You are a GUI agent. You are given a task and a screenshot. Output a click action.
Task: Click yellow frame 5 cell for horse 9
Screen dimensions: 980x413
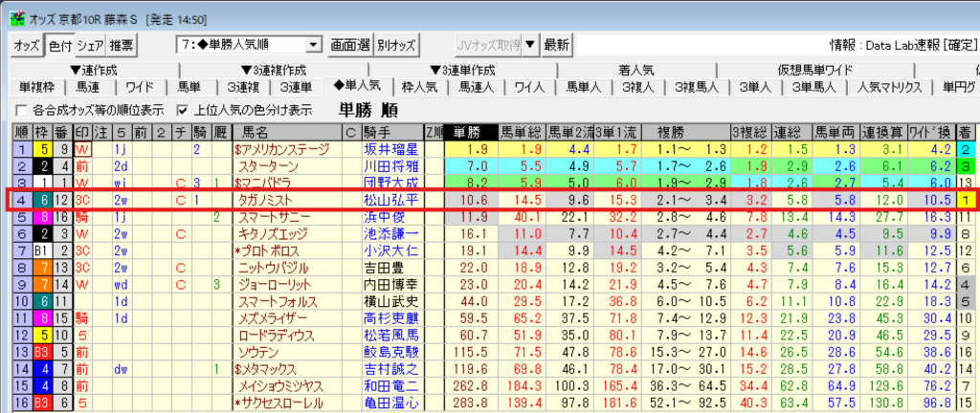tap(44, 149)
